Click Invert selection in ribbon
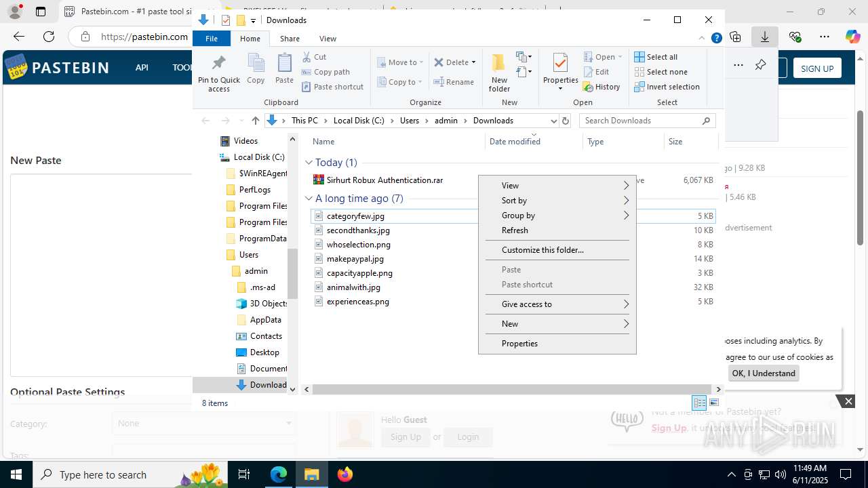868x488 pixels. coord(667,87)
